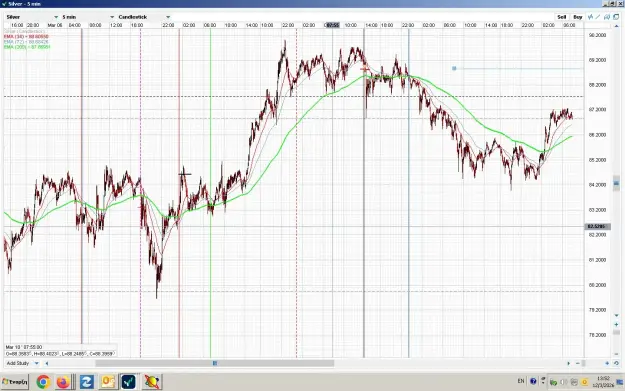625x391 pixels.
Task: Open the Start button on the taskbar
Action: tap(15, 382)
